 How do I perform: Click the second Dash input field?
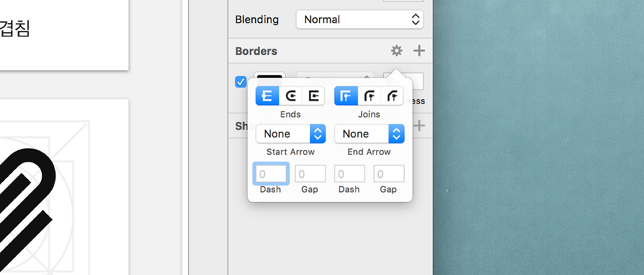(350, 174)
